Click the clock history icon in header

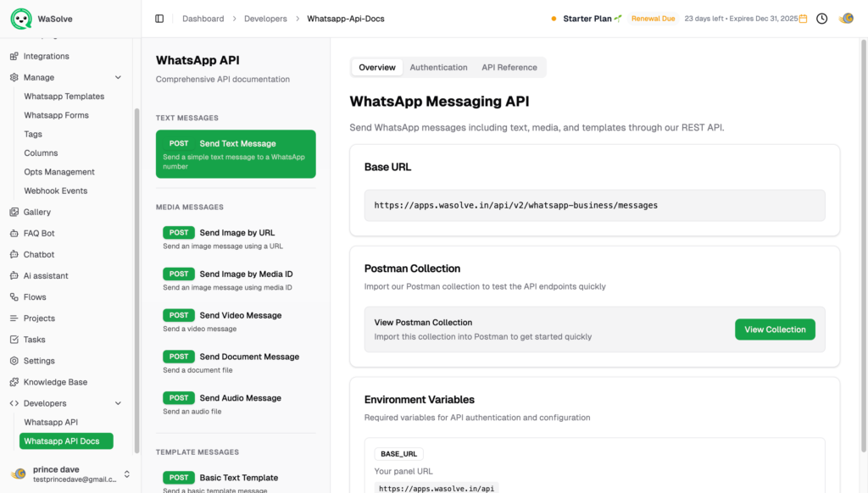click(x=821, y=19)
